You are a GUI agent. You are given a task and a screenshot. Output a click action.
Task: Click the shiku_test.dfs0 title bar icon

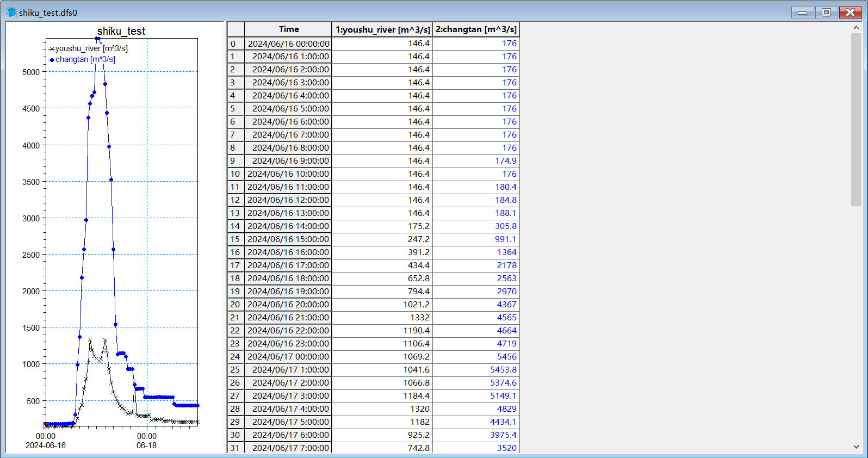(x=11, y=13)
